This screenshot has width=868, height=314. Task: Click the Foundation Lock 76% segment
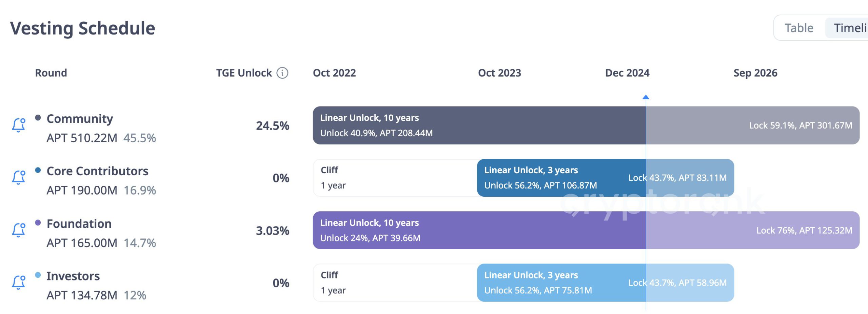[753, 230]
